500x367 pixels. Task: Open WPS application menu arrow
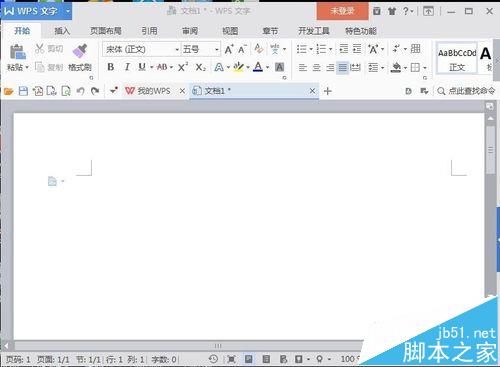(x=68, y=11)
